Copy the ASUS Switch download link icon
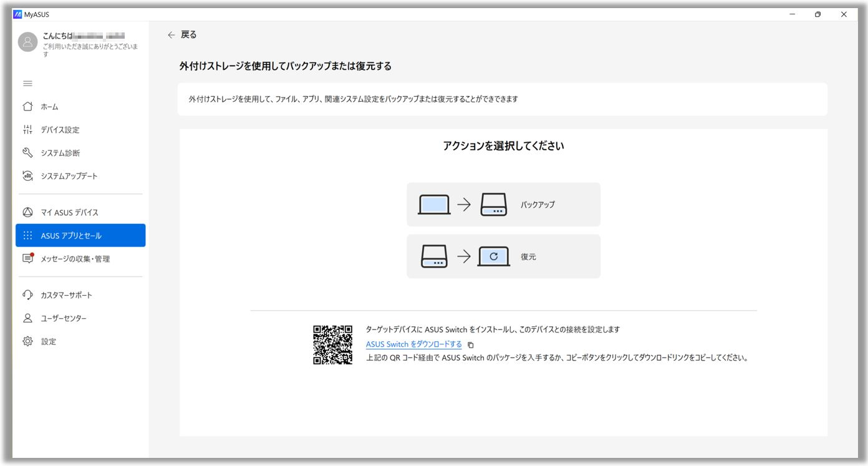Image resolution: width=868 pixels, height=466 pixels. point(471,345)
